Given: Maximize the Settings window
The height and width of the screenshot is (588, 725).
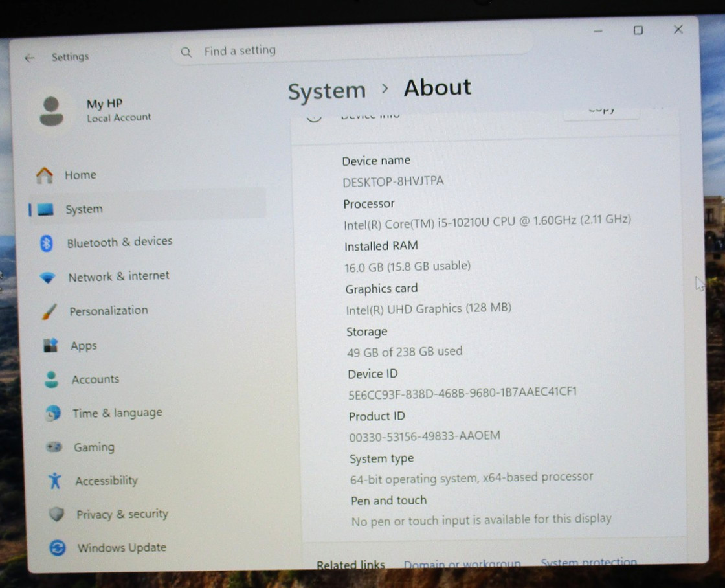Looking at the screenshot, I should [x=638, y=30].
